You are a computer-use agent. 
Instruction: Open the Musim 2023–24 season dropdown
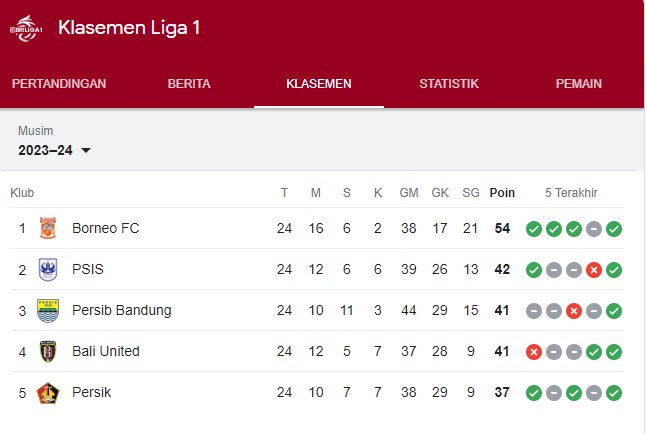pos(54,150)
